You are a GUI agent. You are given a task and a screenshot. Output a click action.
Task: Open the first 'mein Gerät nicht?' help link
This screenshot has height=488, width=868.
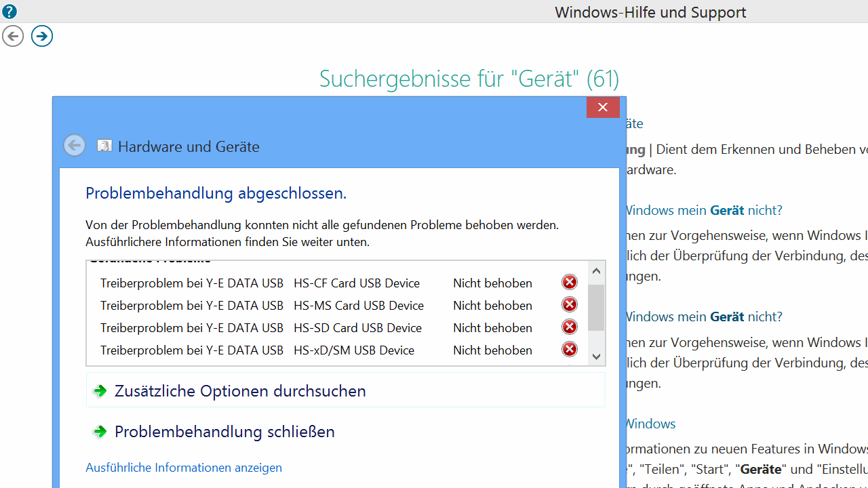703,210
